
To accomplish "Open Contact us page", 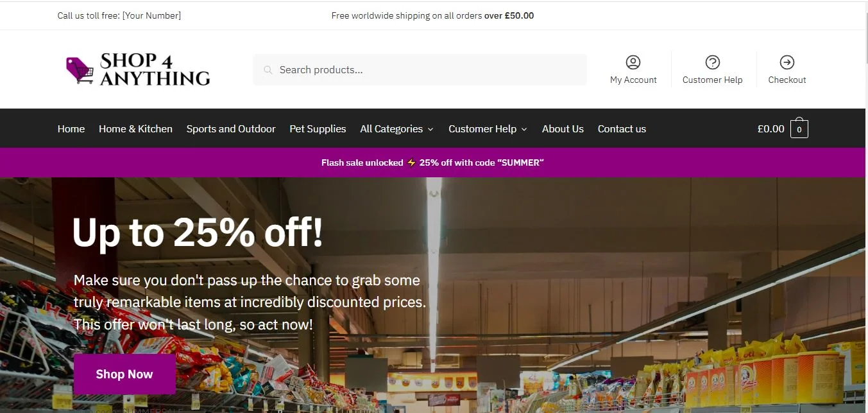I will click(622, 129).
